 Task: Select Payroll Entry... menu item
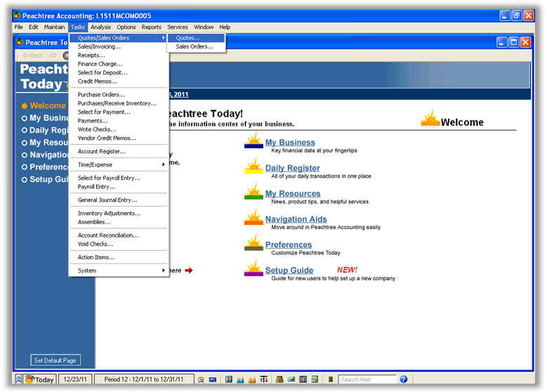tap(119, 187)
